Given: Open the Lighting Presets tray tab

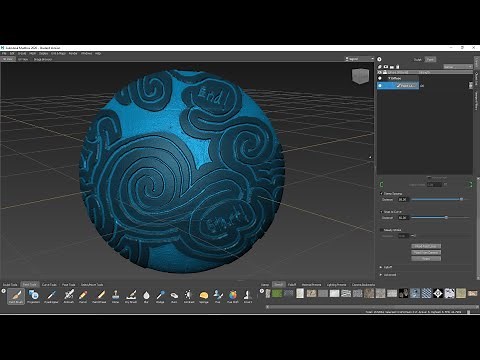Looking at the screenshot, I should click(336, 285).
